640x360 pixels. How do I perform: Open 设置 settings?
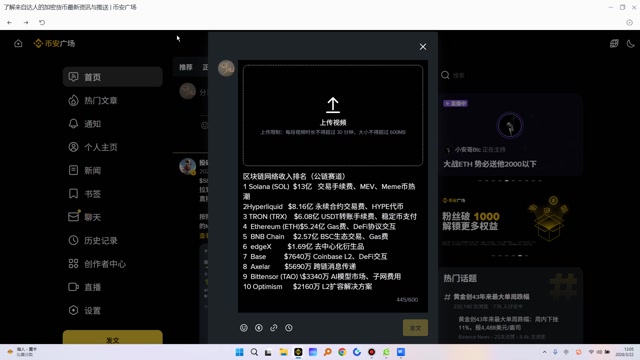click(113, 310)
